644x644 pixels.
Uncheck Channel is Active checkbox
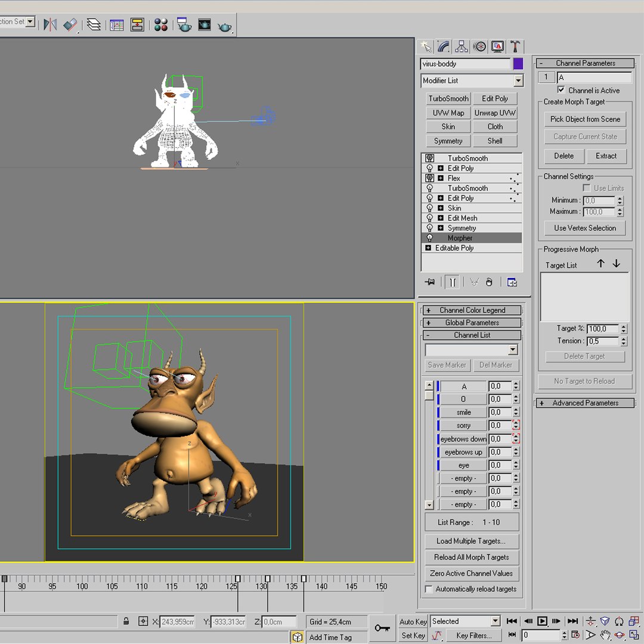coord(561,89)
